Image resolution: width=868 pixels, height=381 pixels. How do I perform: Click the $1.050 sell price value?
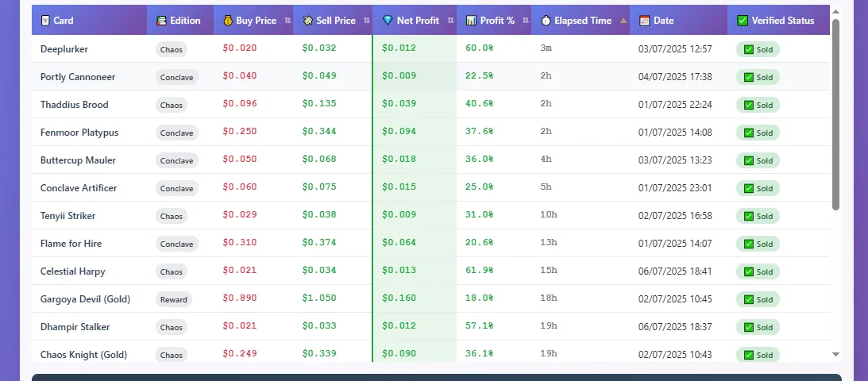point(319,298)
